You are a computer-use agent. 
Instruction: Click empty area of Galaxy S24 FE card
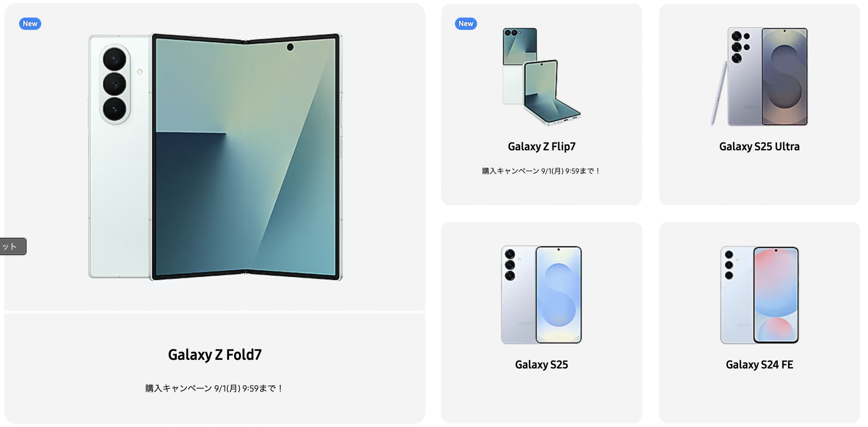(759, 397)
